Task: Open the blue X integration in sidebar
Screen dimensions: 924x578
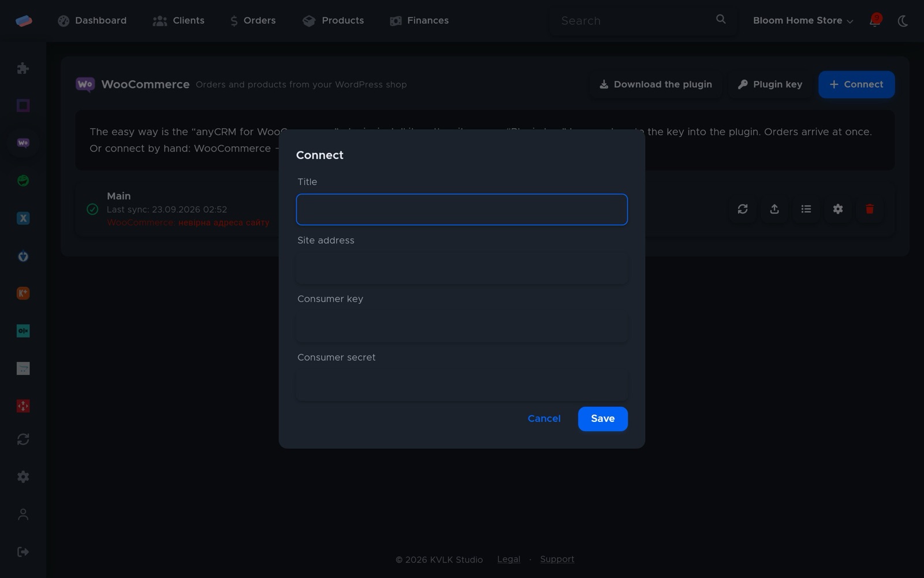Action: pos(23,218)
